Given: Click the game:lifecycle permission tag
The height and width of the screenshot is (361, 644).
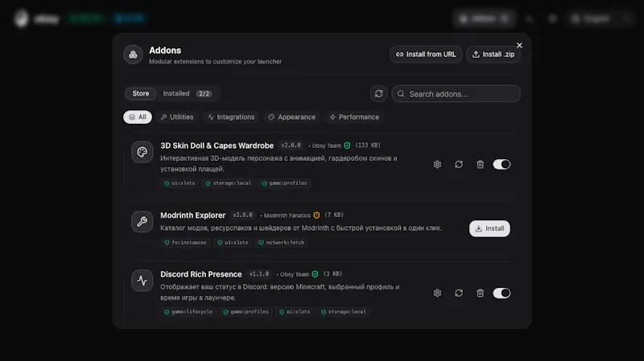Looking at the screenshot, I should click(188, 312).
